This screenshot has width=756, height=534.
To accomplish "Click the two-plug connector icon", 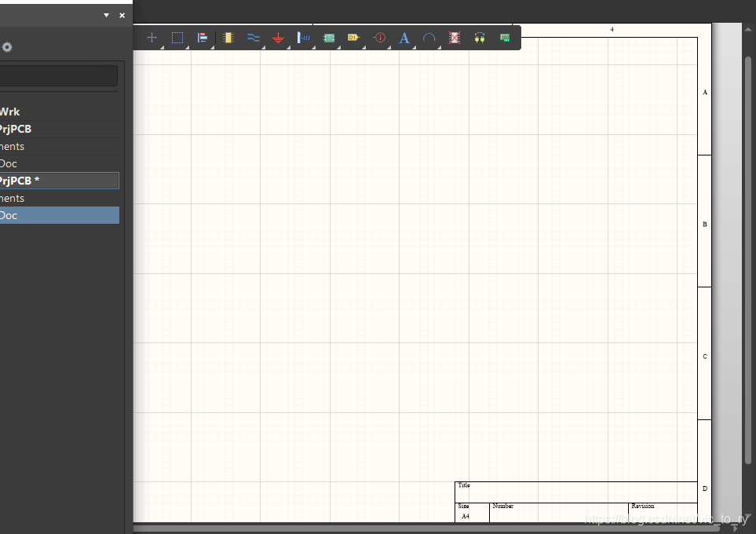I will tap(480, 38).
